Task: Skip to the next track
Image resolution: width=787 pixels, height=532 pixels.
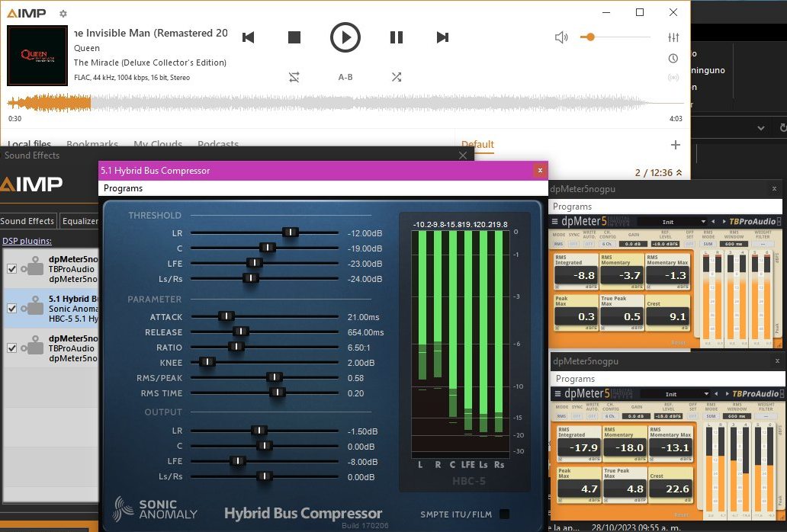Action: (x=442, y=37)
